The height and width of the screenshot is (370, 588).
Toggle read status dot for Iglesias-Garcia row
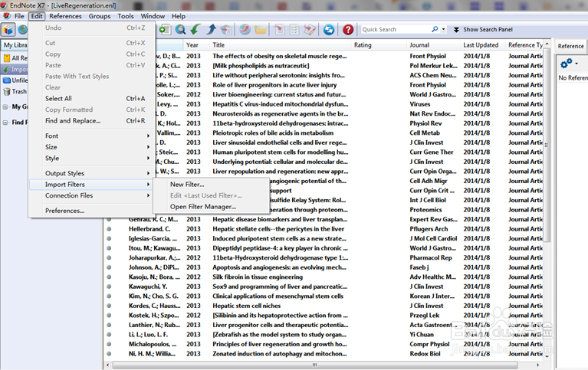point(109,238)
